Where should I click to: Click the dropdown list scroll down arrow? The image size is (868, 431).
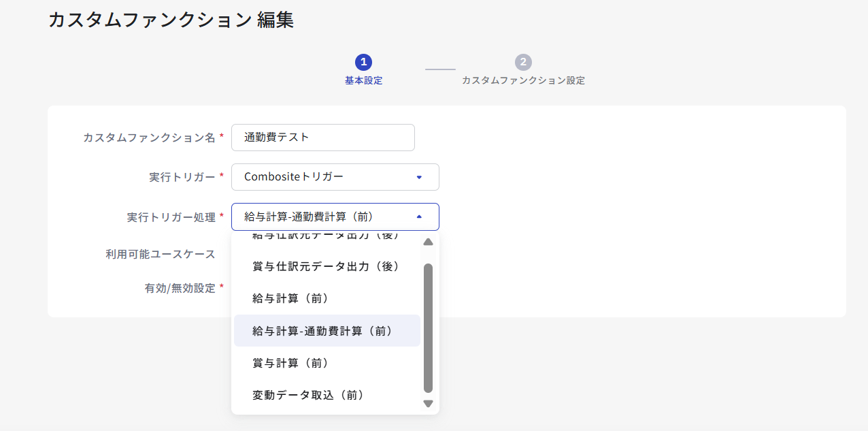click(x=428, y=404)
